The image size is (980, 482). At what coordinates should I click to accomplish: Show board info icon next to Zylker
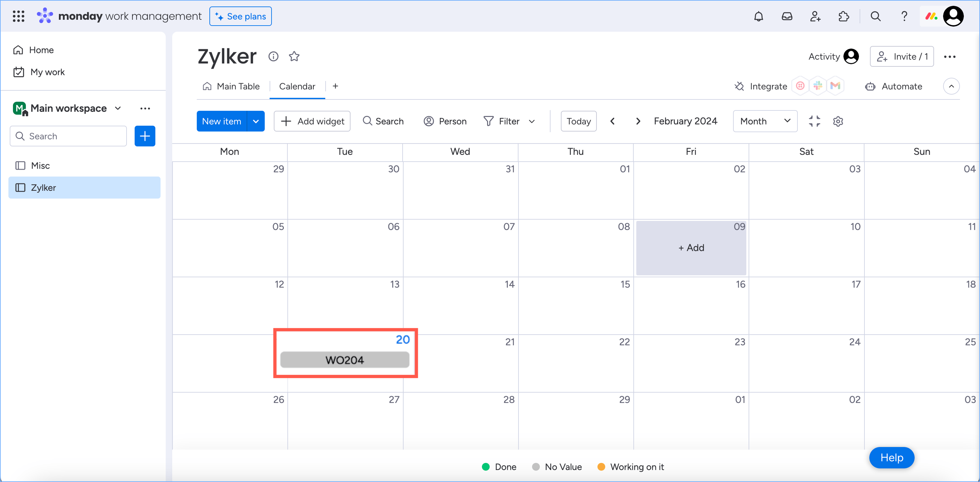click(x=273, y=57)
